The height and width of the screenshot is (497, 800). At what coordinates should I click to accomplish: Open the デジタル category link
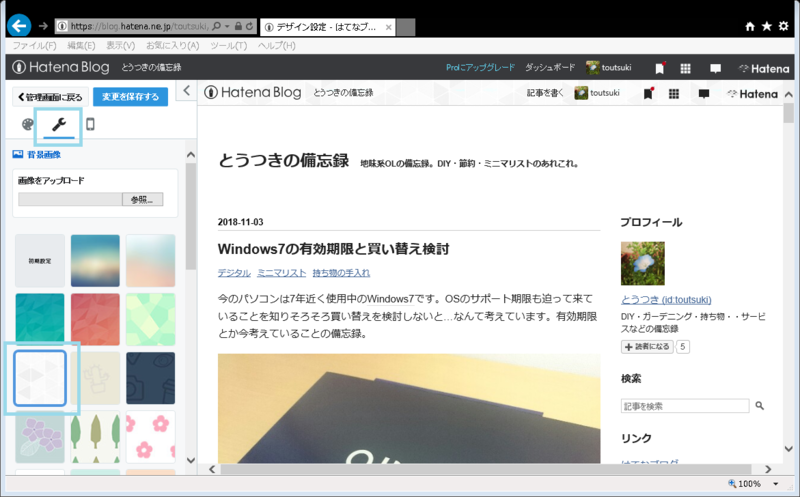pyautogui.click(x=234, y=273)
